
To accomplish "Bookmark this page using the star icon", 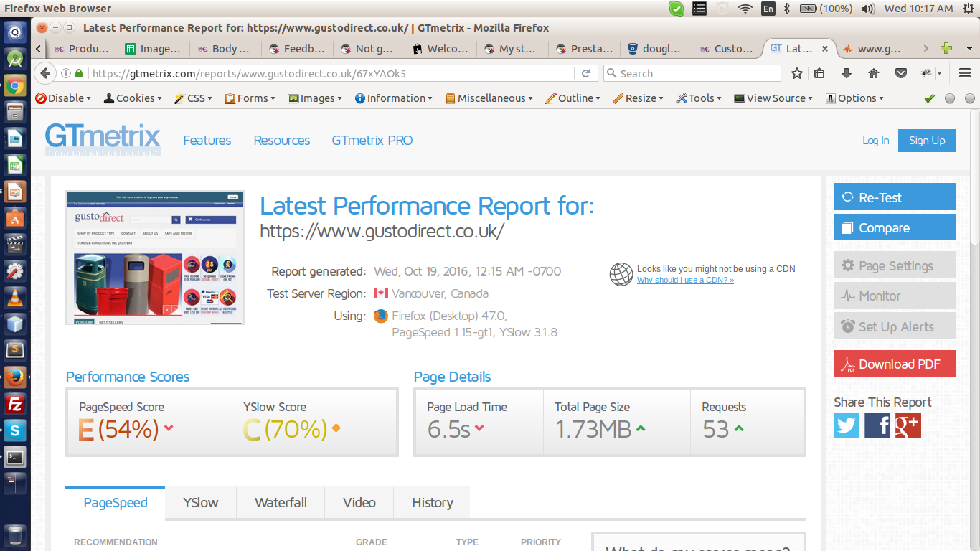I will [x=797, y=73].
